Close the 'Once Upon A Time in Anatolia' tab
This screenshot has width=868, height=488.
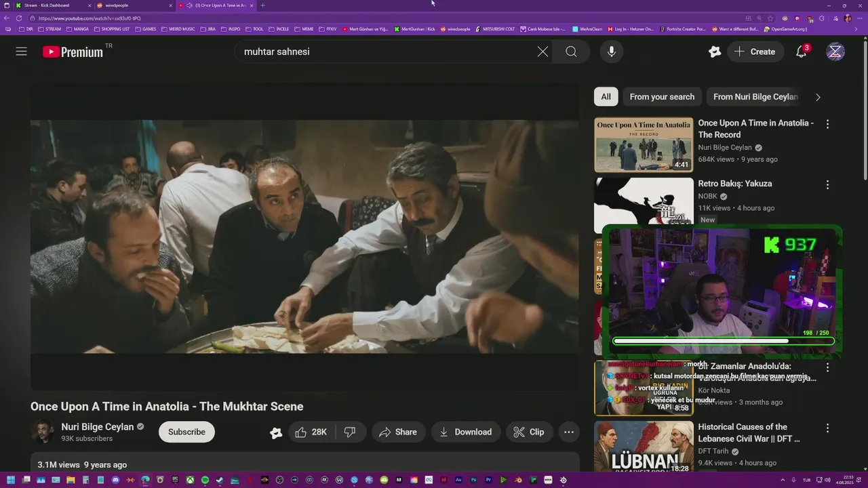click(x=252, y=5)
